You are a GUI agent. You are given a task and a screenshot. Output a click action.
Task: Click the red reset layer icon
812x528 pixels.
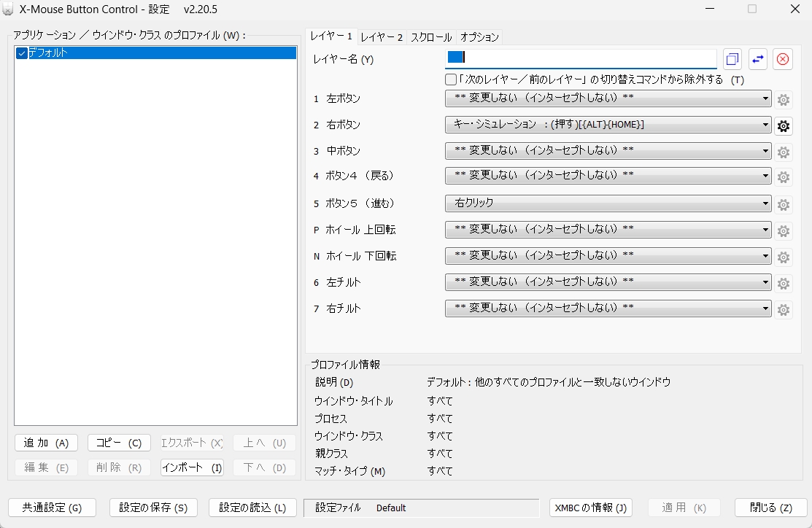tap(783, 59)
